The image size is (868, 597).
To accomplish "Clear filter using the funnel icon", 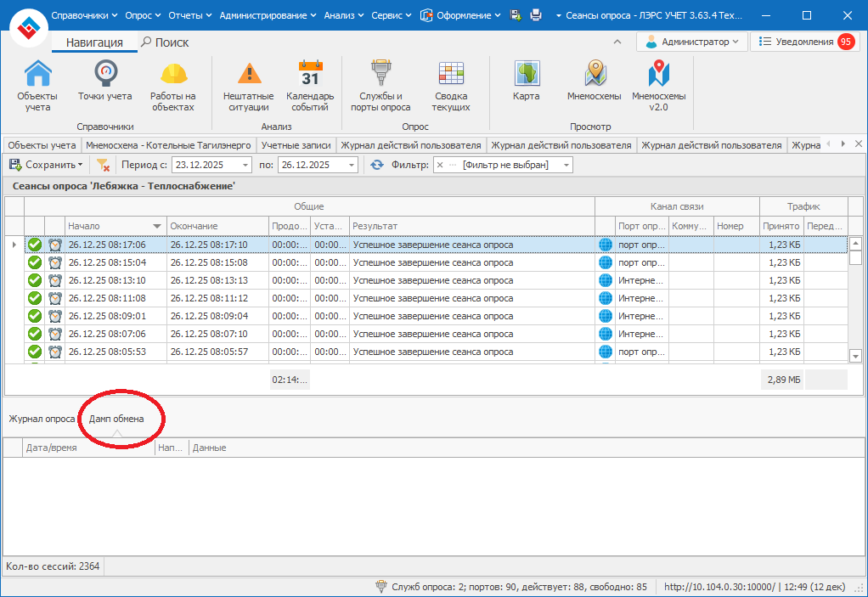I will (x=103, y=165).
